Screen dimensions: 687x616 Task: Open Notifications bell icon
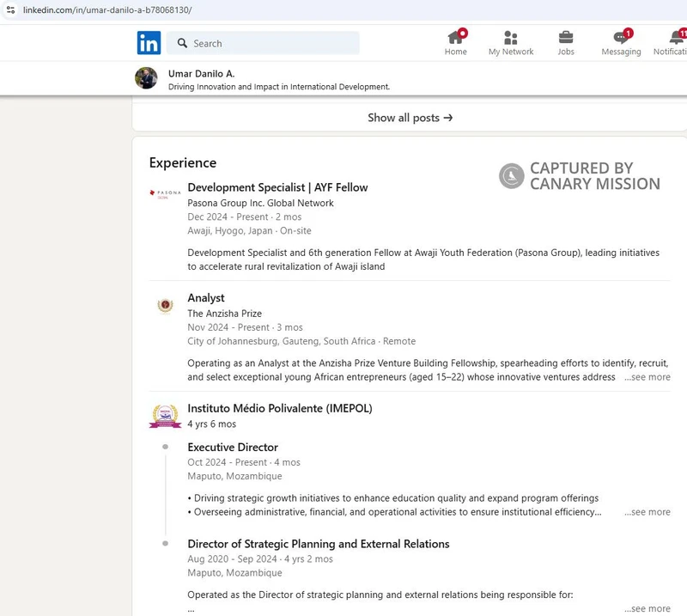[x=678, y=37]
